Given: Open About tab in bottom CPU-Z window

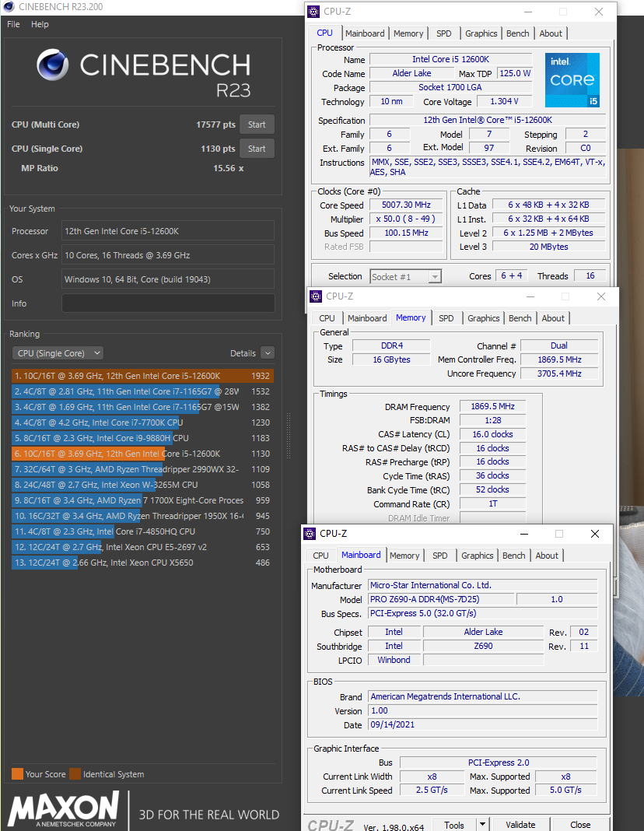Looking at the screenshot, I should [x=547, y=556].
